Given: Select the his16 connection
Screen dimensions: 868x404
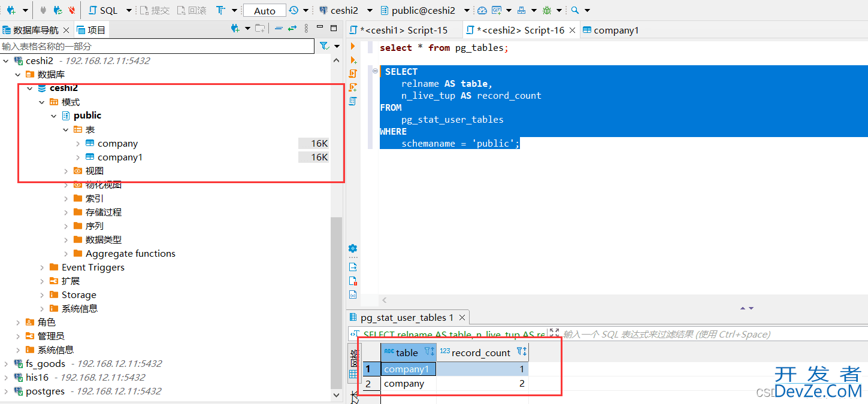Looking at the screenshot, I should click(37, 377).
